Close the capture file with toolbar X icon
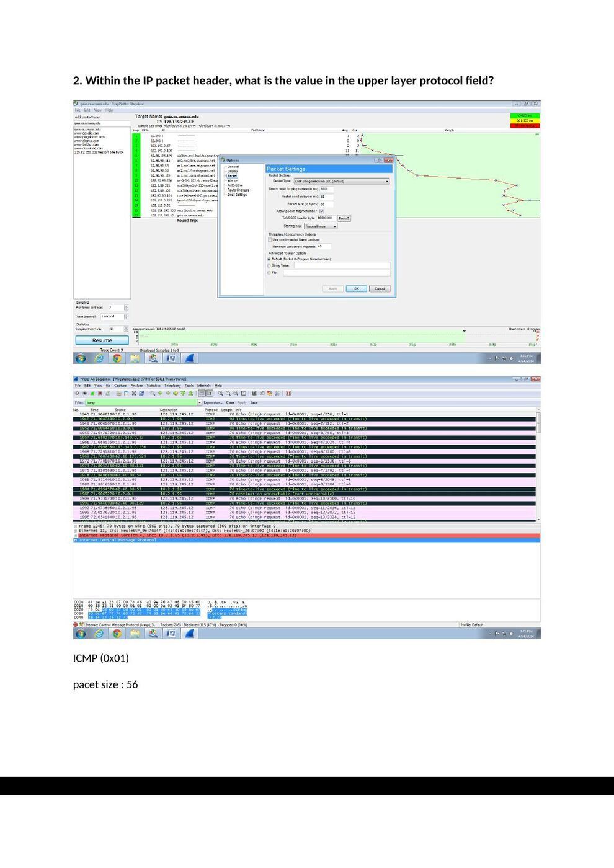The height and width of the screenshot is (868, 614). (x=134, y=393)
